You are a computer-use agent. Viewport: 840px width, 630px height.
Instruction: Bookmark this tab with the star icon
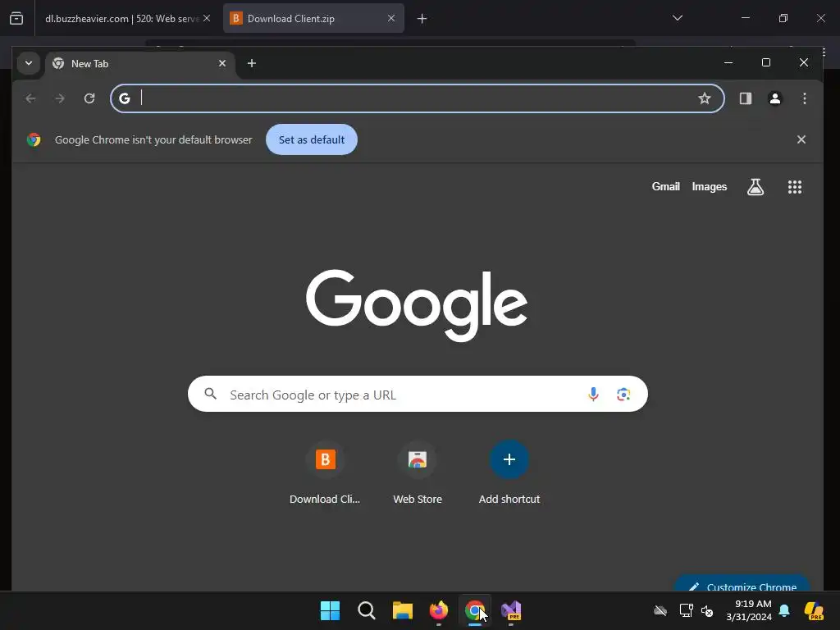pyautogui.click(x=705, y=98)
